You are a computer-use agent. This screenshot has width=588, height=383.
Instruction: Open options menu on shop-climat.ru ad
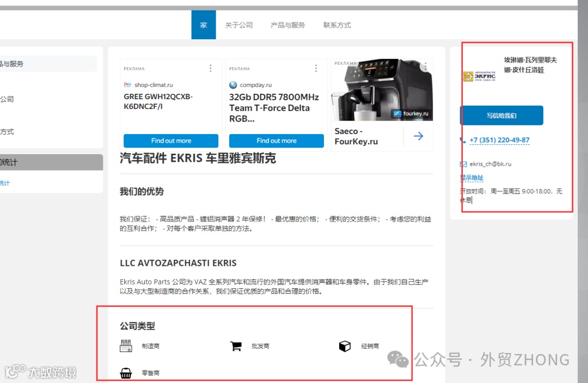(x=210, y=68)
